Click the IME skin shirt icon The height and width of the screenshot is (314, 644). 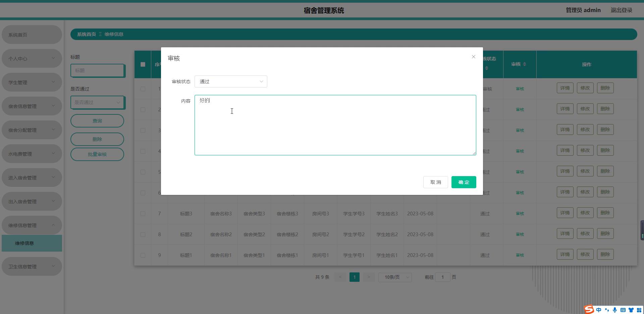tap(631, 310)
